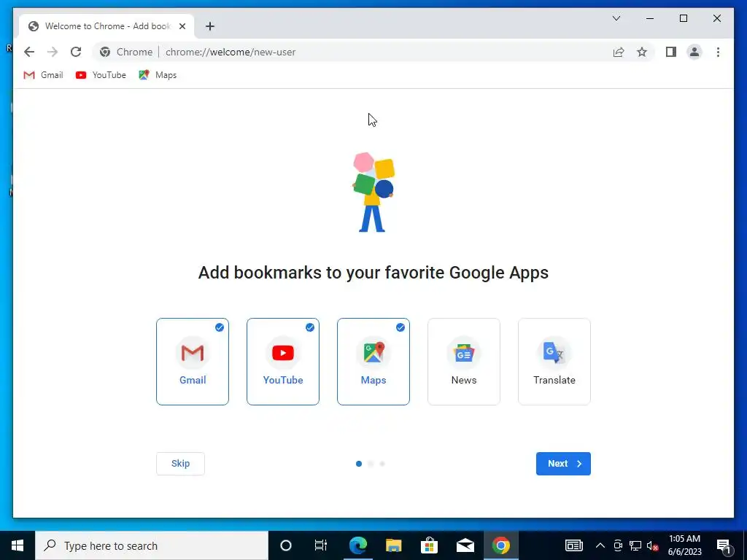Click the Chrome site info icon in address bar
The image size is (747, 560).
pyautogui.click(x=105, y=52)
